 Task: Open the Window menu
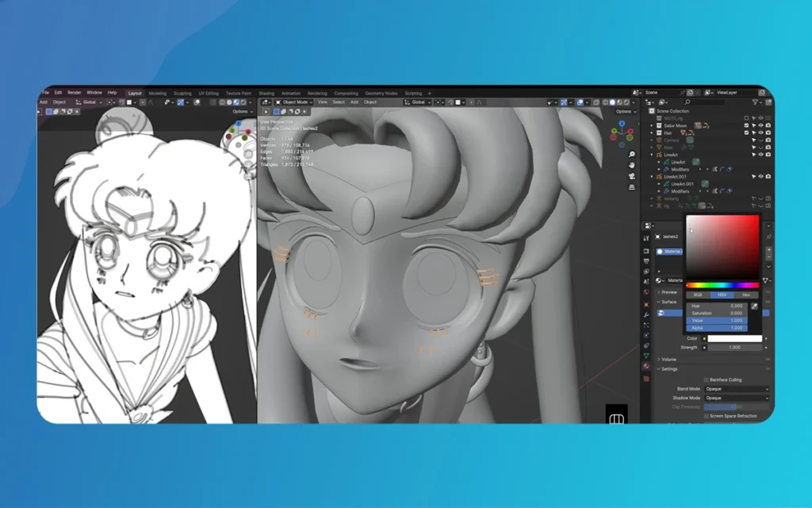pos(94,93)
